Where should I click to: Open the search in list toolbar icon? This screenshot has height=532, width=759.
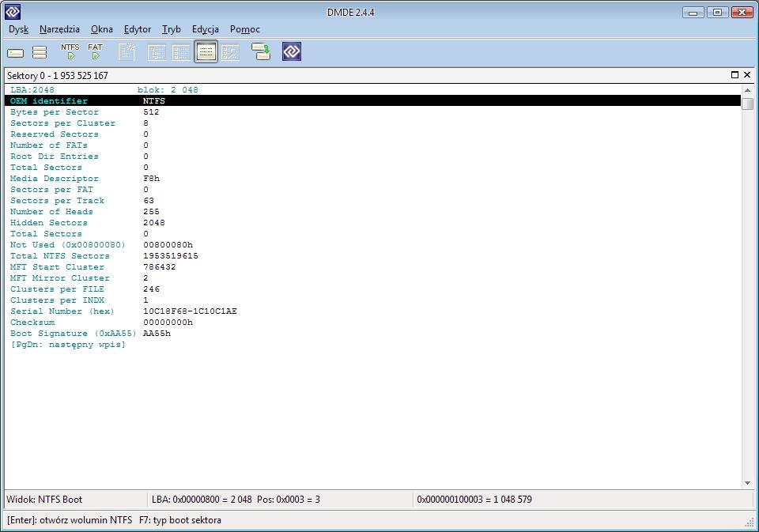(x=230, y=52)
